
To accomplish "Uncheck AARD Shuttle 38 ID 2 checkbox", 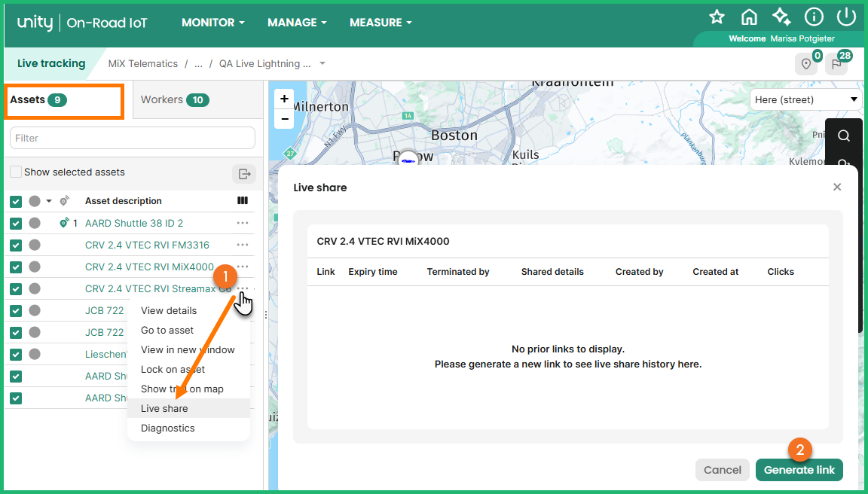I will tap(16, 224).
